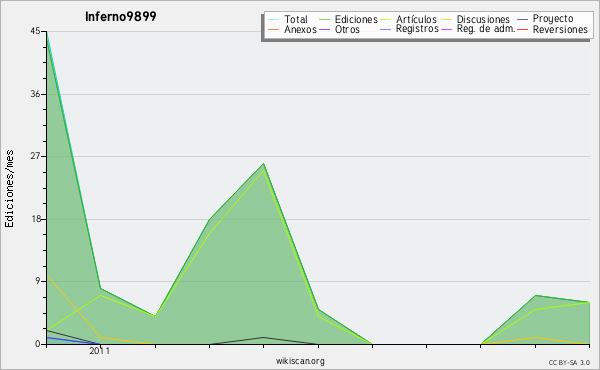Click the Ediciones legend label

356,20
